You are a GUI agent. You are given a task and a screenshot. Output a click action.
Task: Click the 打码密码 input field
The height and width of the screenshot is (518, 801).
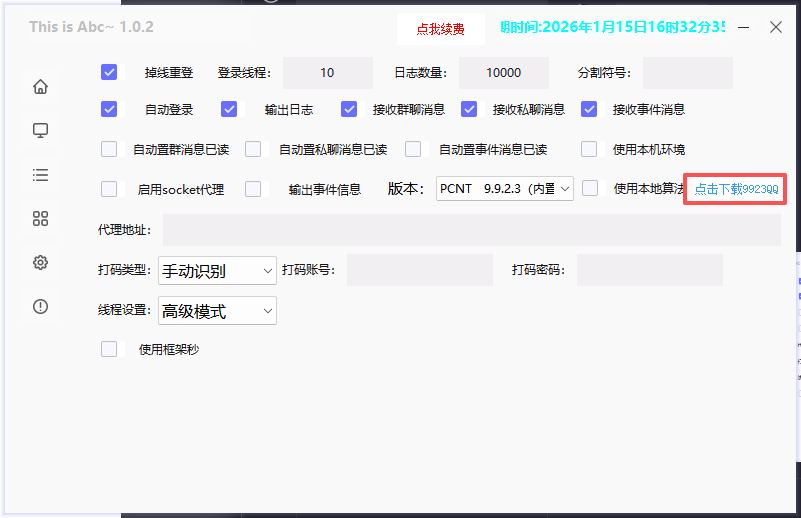[x=650, y=270]
